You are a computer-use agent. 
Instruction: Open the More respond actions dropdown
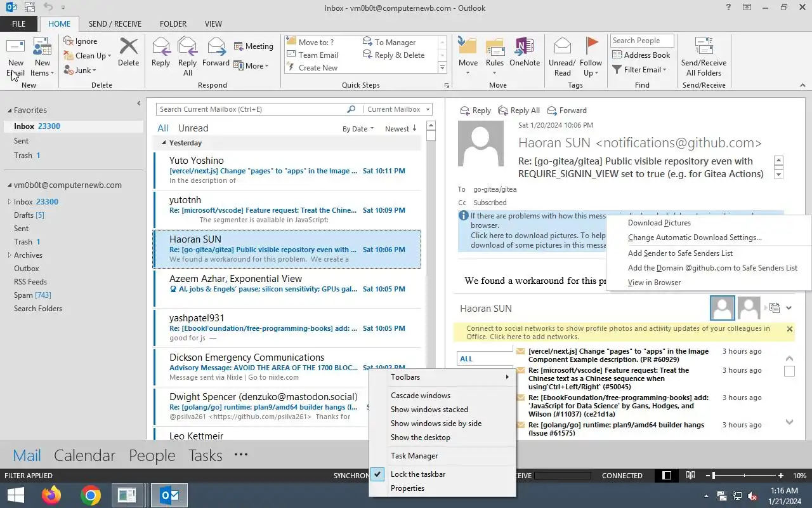[251, 66]
